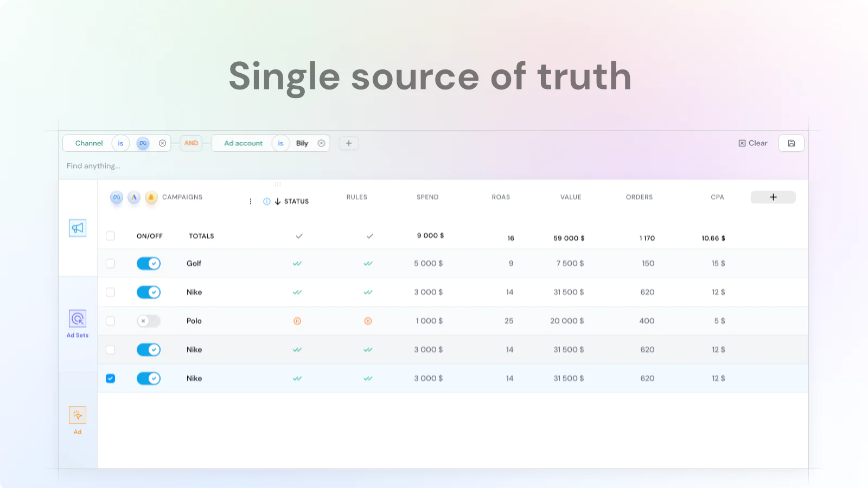Open the Ad view in the sidebar

tap(78, 420)
